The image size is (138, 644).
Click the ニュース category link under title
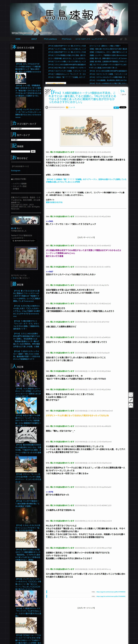(72, 107)
